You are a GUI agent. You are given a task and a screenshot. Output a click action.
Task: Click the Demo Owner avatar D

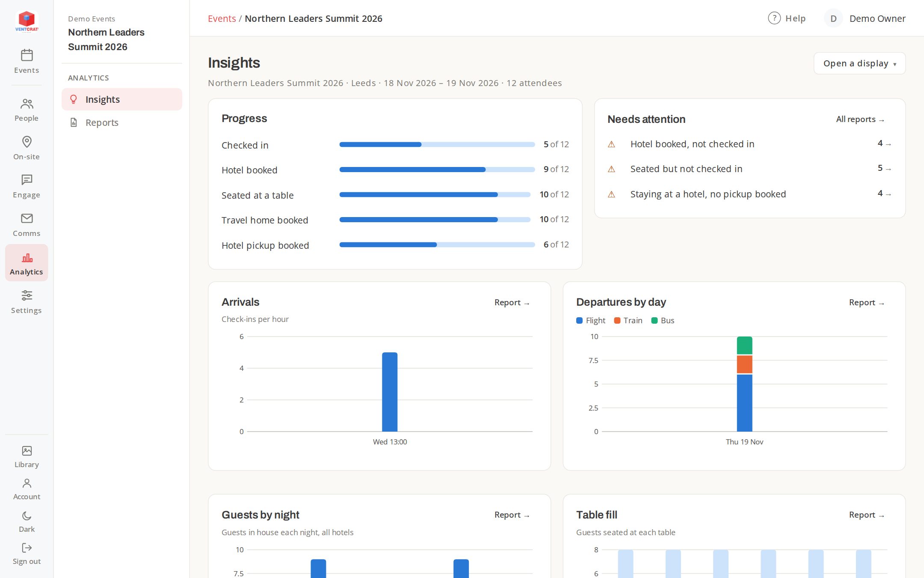833,18
